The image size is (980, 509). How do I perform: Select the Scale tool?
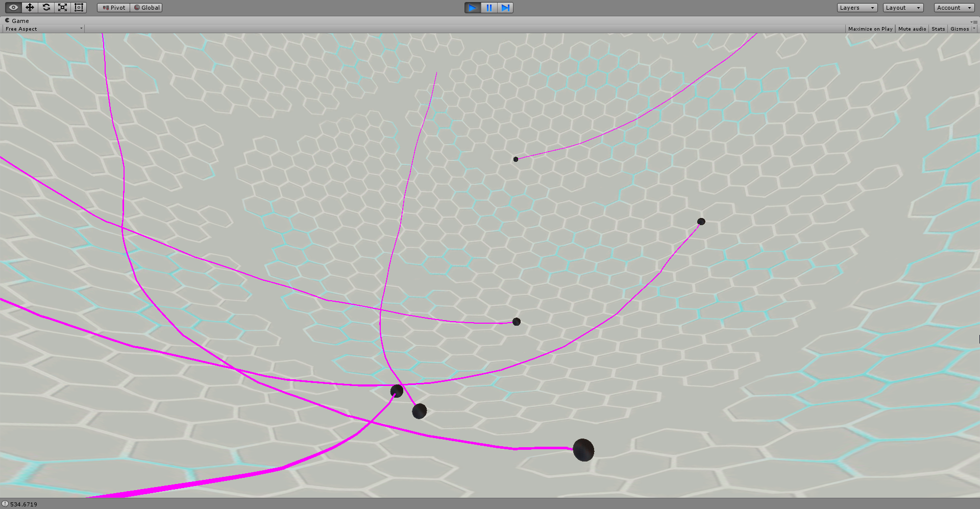coord(62,8)
